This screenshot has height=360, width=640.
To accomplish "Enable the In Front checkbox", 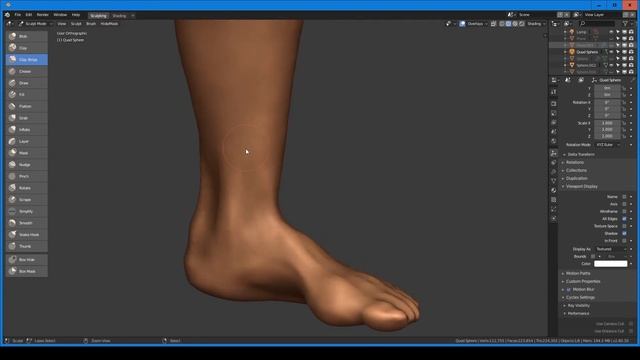I will coord(624,241).
